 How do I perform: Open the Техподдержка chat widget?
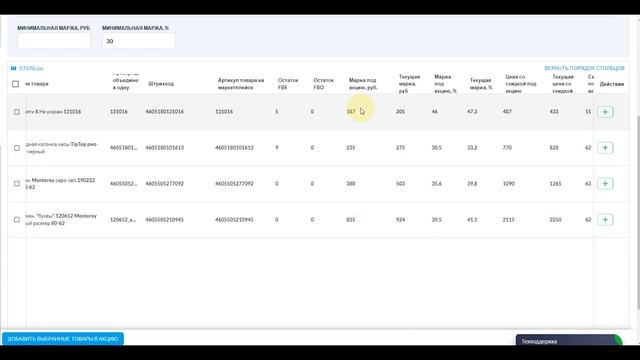pyautogui.click(x=569, y=340)
